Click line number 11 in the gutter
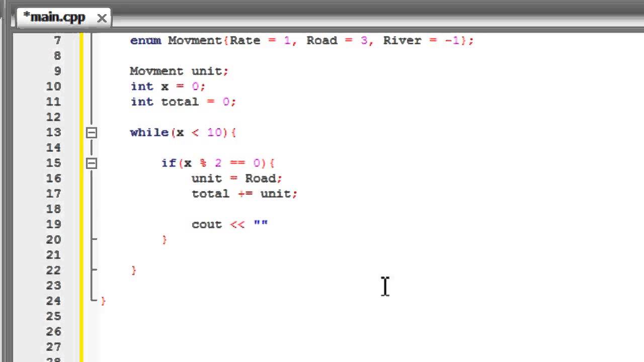The width and height of the screenshot is (644, 362). 53,102
